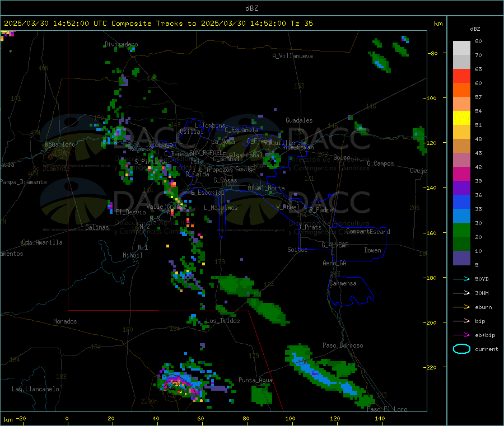Click the 'Paso_Barroso' place label
The height and width of the screenshot is (426, 504).
343,345
